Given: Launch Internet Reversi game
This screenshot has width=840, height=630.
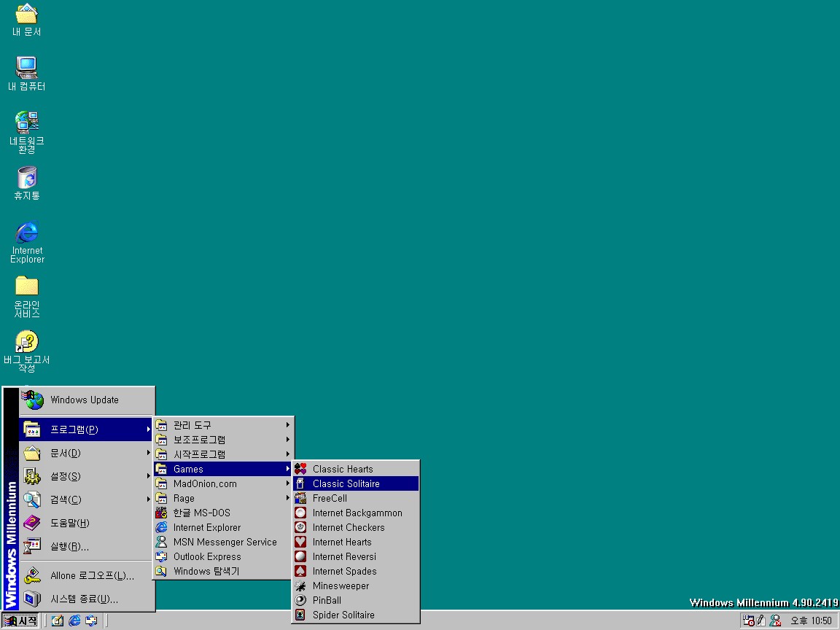Looking at the screenshot, I should (356, 556).
